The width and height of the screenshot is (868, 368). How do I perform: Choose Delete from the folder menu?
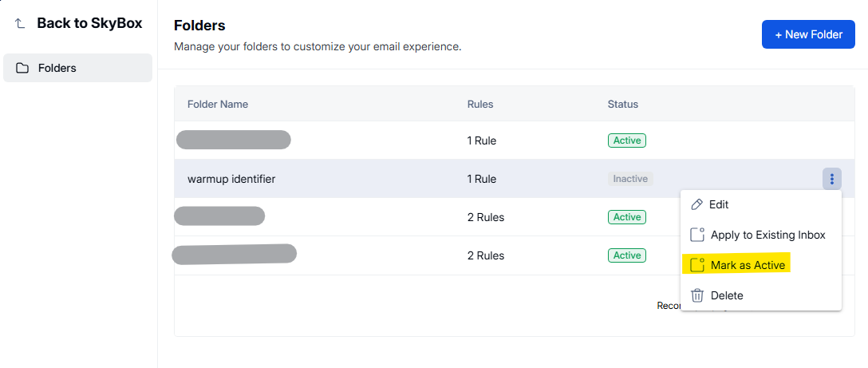click(726, 295)
